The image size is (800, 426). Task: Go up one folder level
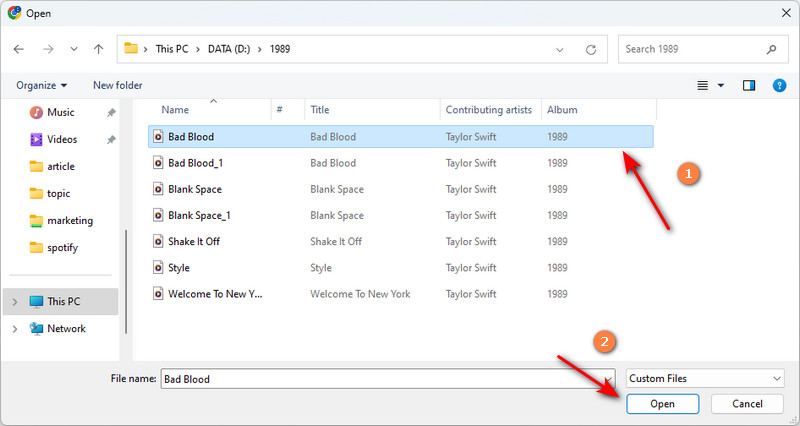pos(98,49)
